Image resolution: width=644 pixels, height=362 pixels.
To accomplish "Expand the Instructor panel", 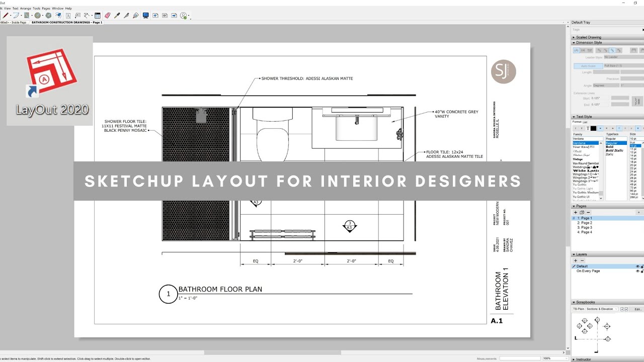I will point(574,359).
